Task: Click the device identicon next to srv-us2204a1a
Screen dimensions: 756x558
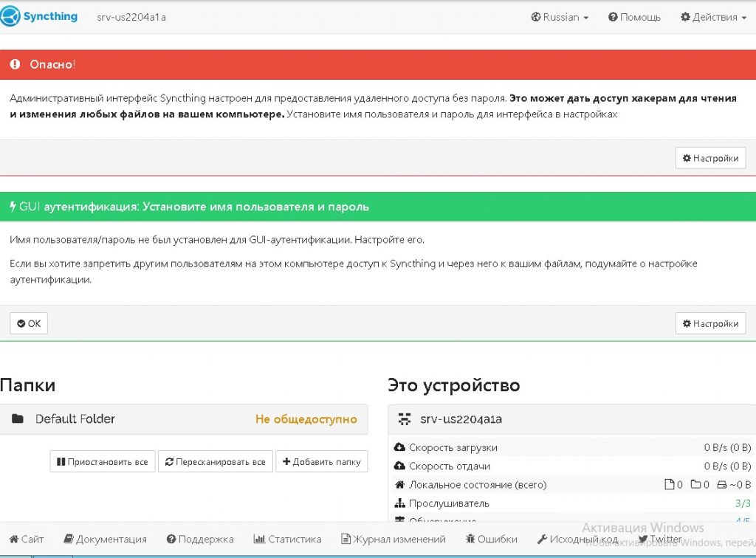Action: [405, 419]
